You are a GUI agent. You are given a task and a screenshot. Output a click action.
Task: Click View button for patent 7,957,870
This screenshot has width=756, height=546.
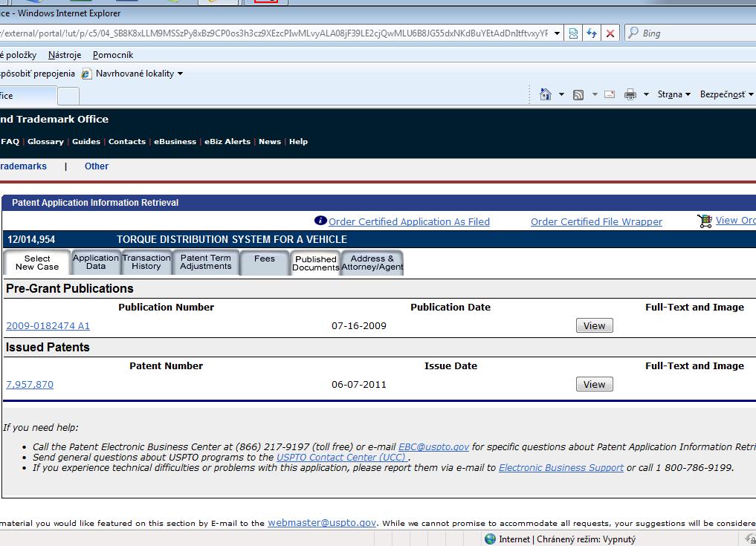click(x=594, y=385)
